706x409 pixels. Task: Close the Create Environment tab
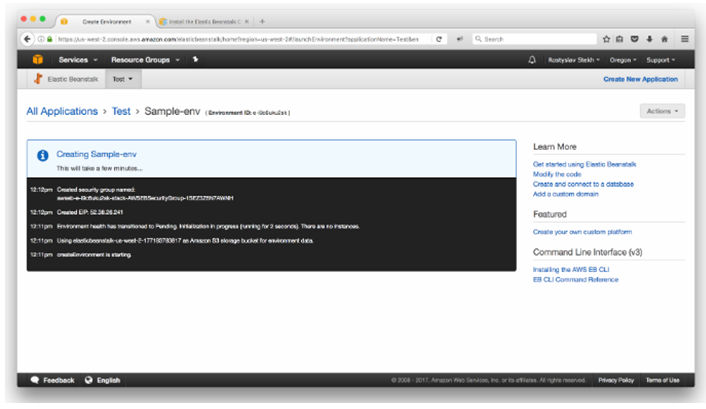(x=147, y=21)
